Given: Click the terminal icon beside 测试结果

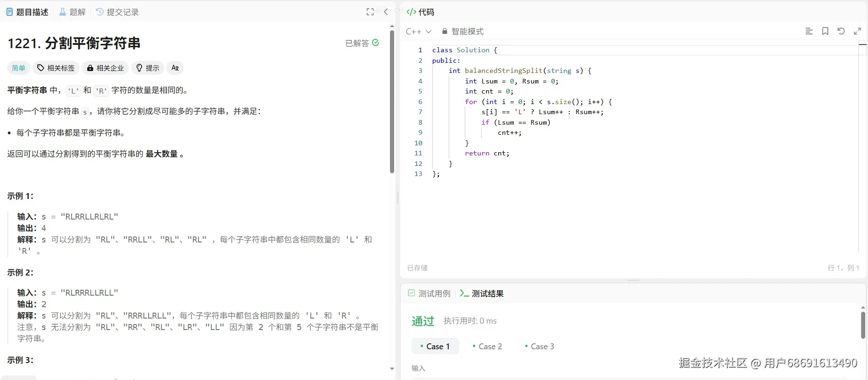Looking at the screenshot, I should click(464, 293).
